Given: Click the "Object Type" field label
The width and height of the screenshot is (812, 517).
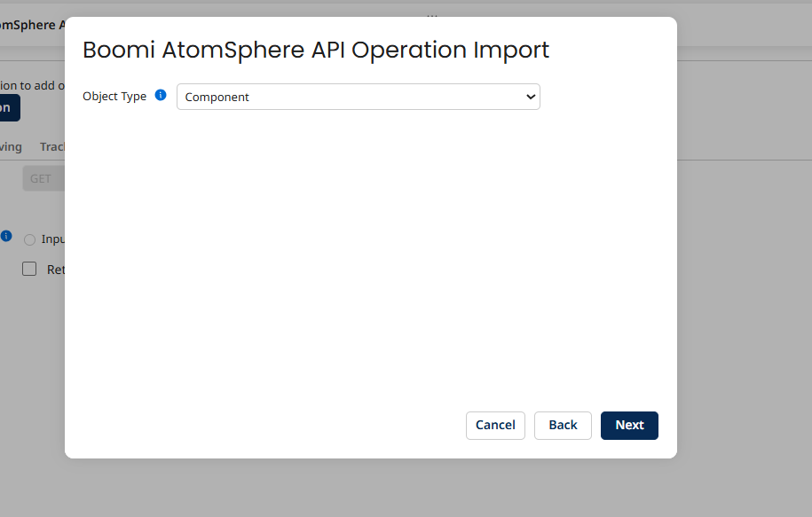Looking at the screenshot, I should pos(114,97).
